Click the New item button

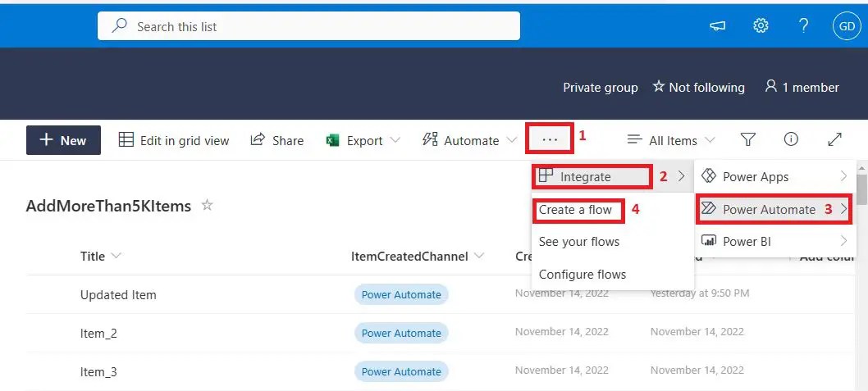[x=63, y=140]
